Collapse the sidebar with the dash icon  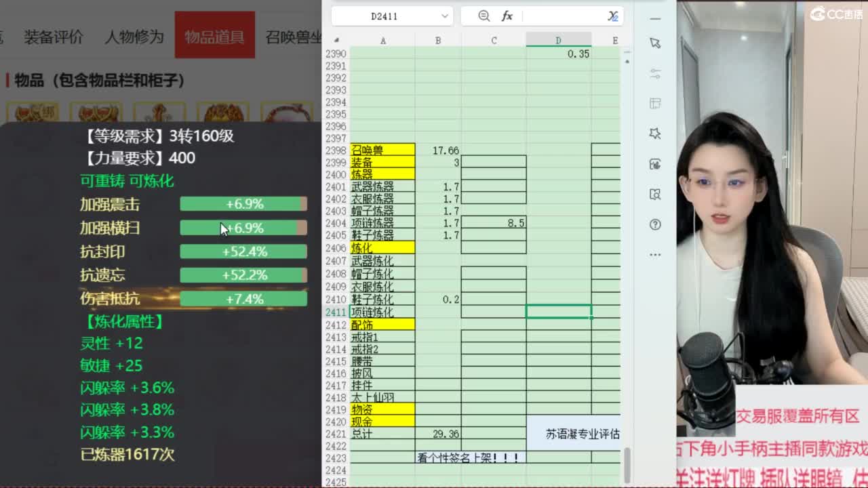tap(655, 18)
